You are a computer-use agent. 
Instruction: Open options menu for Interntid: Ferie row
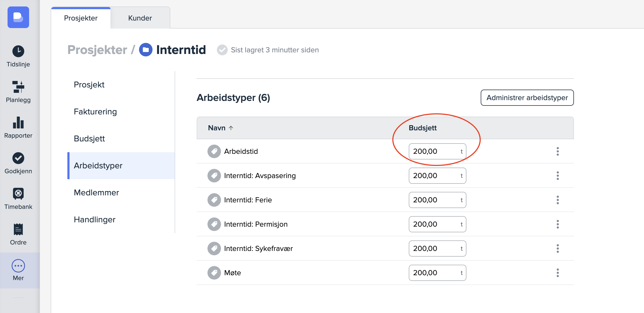click(x=558, y=200)
